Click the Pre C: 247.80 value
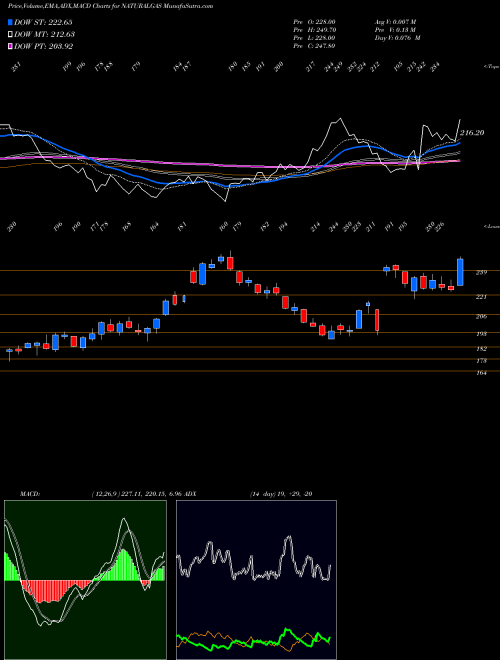The height and width of the screenshot is (660, 500). [x=314, y=46]
